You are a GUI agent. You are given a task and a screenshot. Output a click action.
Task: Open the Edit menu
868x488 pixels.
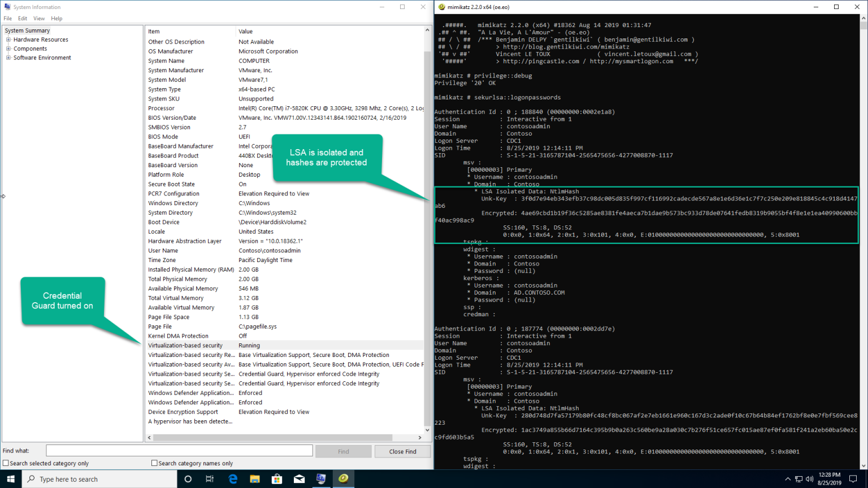click(x=23, y=19)
